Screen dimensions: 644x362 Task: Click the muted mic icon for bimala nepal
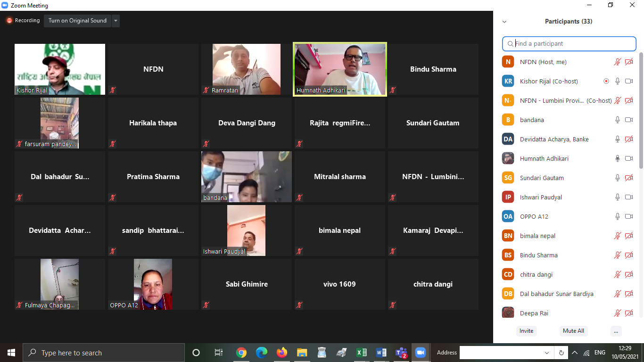pyautogui.click(x=617, y=236)
